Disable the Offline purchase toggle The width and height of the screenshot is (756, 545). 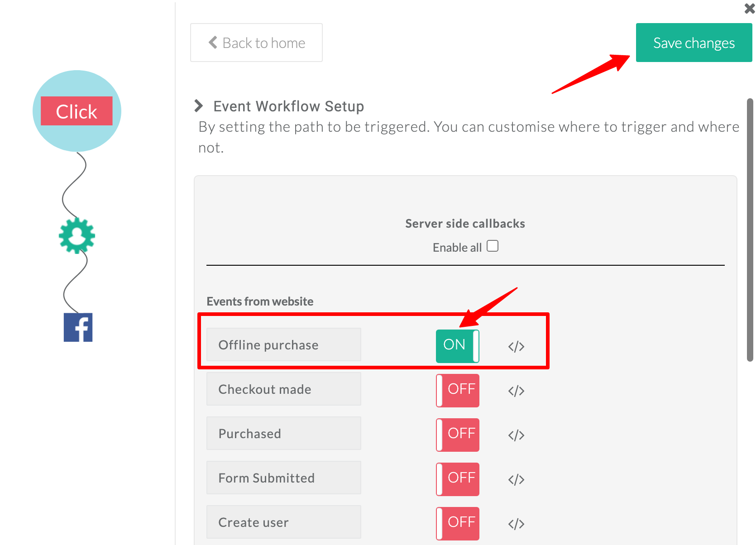[457, 346]
